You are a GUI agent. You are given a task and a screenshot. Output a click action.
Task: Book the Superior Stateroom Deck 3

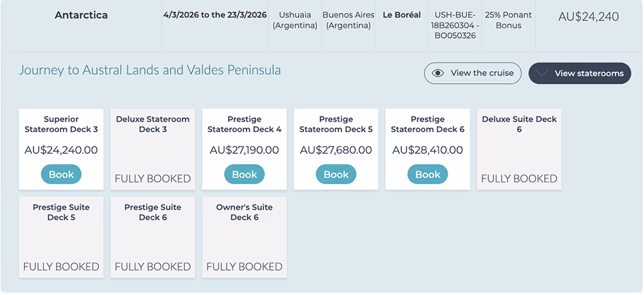click(x=61, y=175)
